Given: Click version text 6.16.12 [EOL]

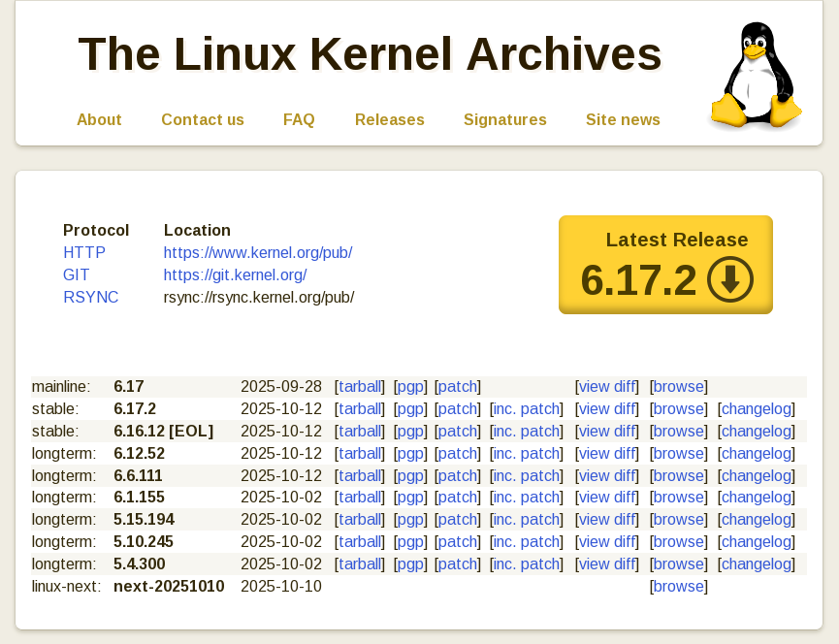Looking at the screenshot, I should 164,432.
